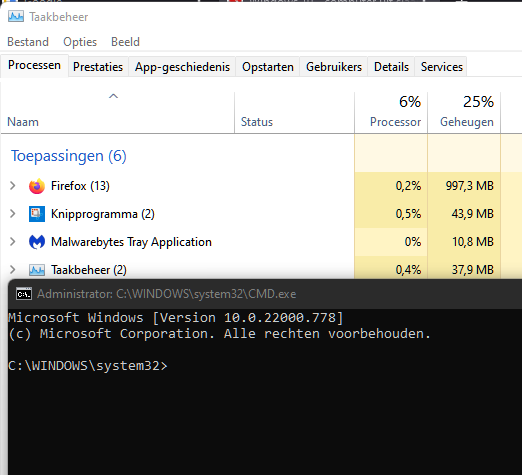Screen dimensions: 522x475
Task: Switch to the Opstarten tab
Action: point(268,67)
